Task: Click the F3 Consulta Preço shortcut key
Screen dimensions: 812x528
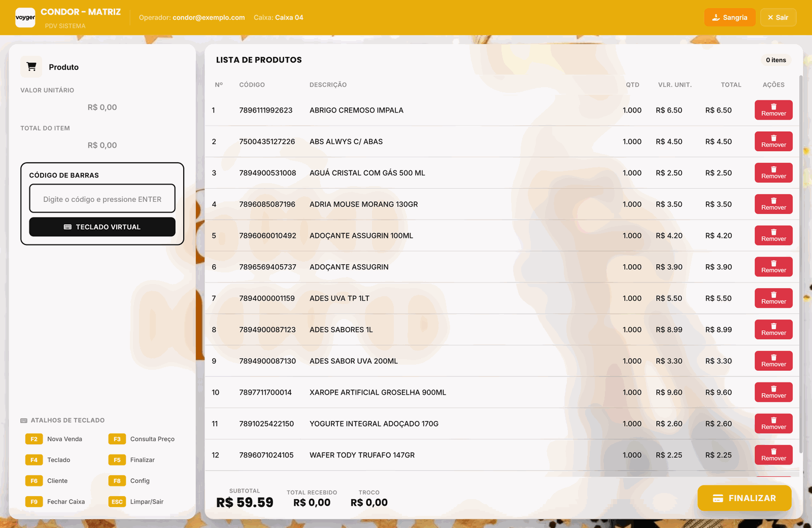Action: pyautogui.click(x=117, y=439)
